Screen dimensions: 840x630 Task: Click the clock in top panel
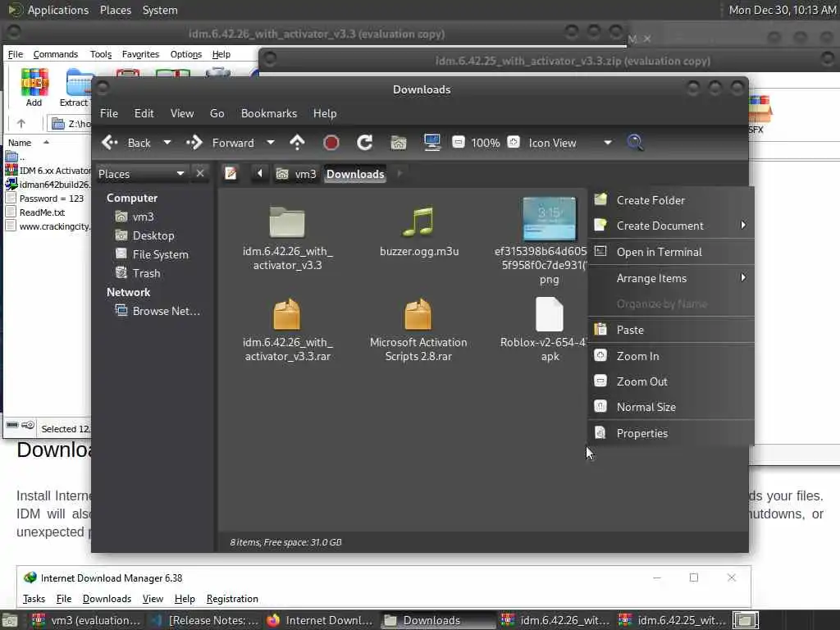point(782,10)
